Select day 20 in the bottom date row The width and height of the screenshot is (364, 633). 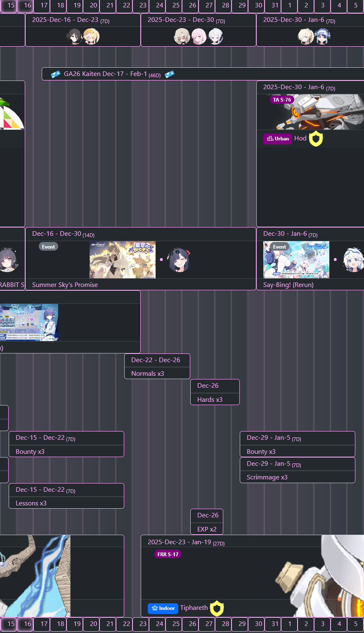click(x=91, y=624)
